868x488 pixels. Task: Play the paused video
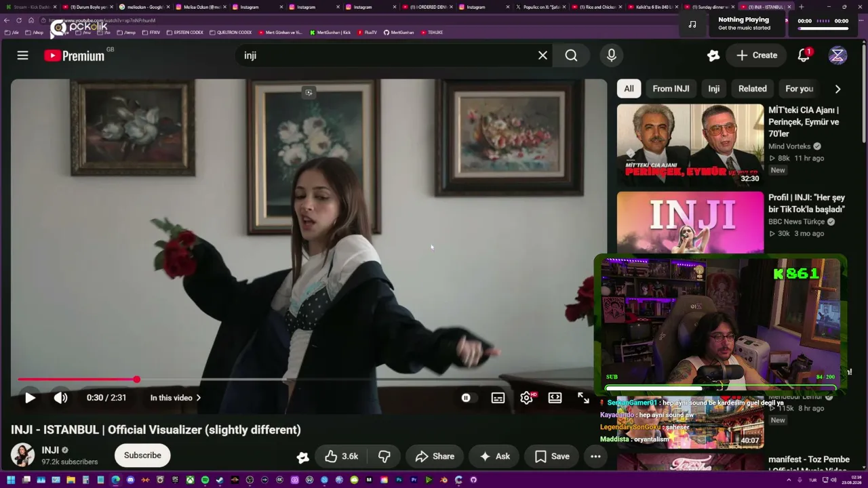pyautogui.click(x=30, y=398)
